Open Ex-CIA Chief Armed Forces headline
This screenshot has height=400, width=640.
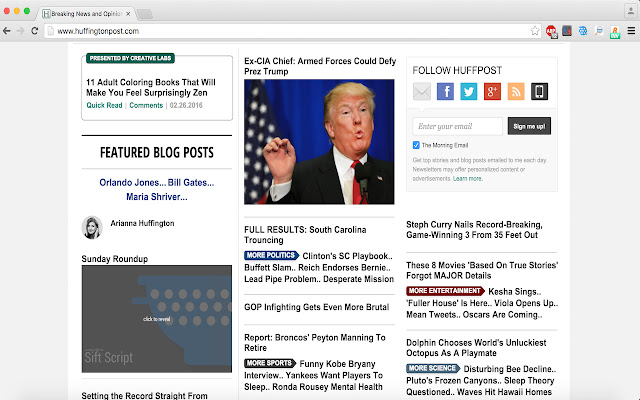pyautogui.click(x=320, y=66)
